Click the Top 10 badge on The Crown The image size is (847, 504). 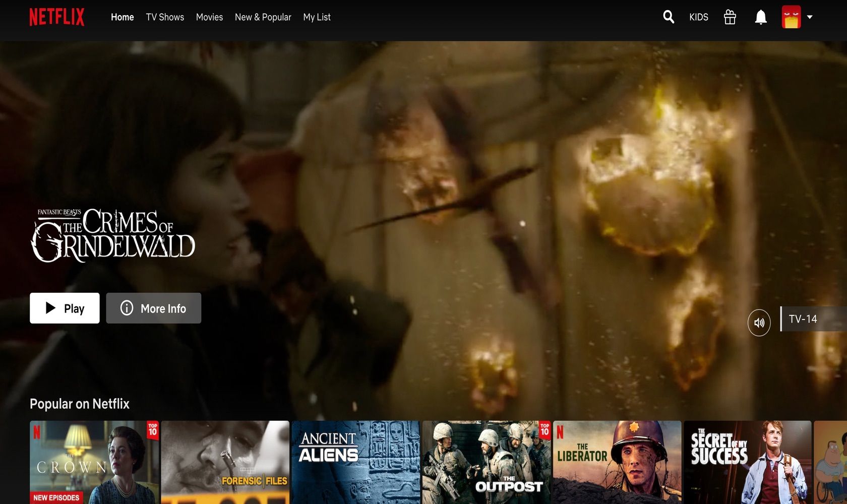pos(153,430)
